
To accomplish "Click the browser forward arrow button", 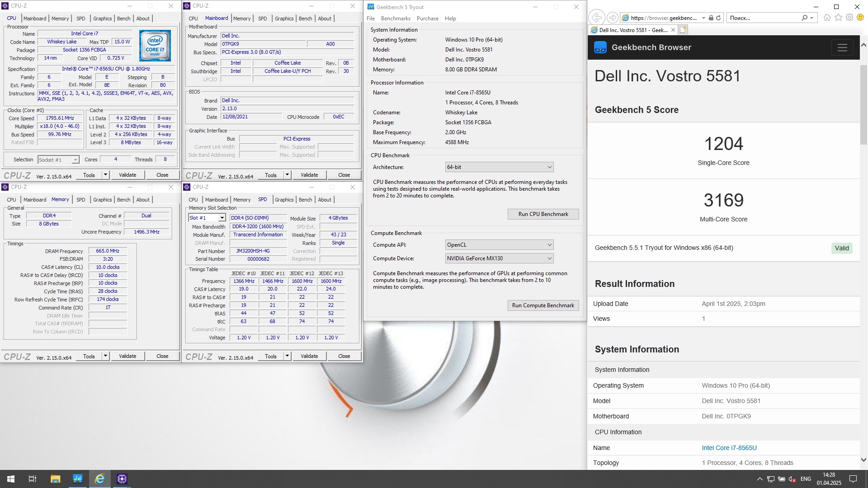I will click(x=612, y=18).
